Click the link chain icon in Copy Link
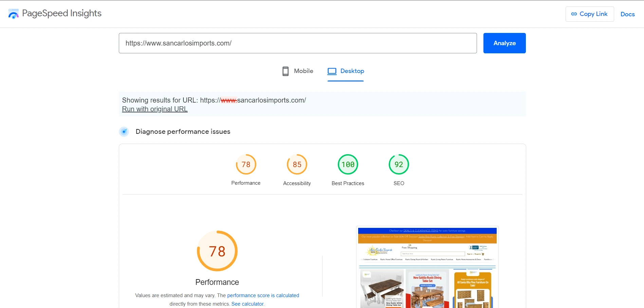 click(x=574, y=14)
